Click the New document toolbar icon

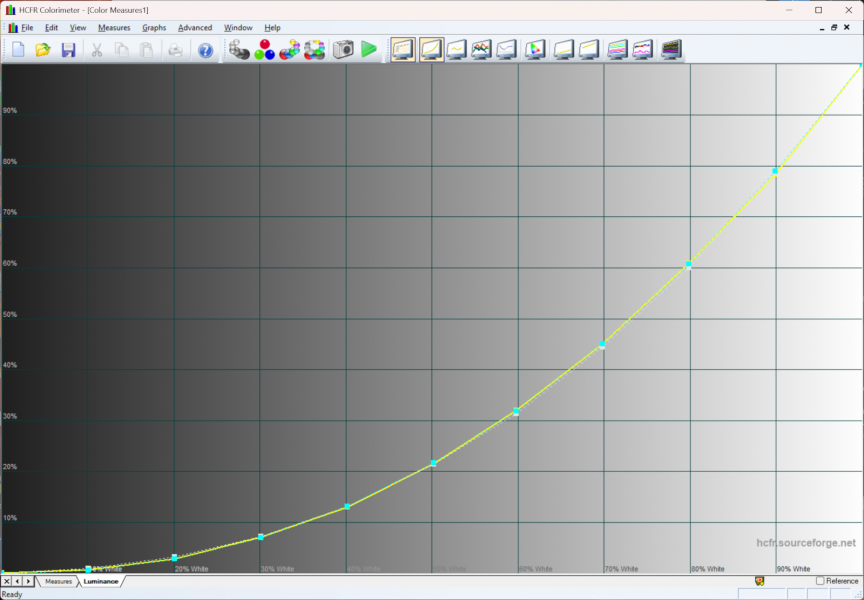18,49
